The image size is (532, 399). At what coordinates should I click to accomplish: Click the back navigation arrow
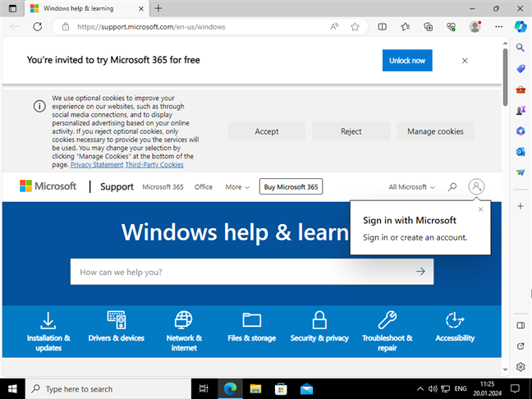(15, 27)
